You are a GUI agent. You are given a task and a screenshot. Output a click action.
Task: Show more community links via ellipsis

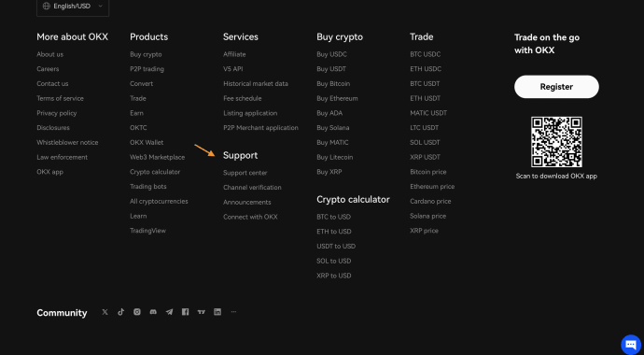point(233,312)
